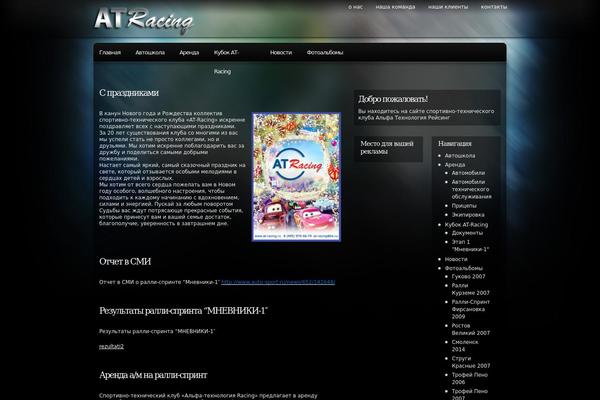The width and height of the screenshot is (600, 400).
Task: Select Фотоальбомы in sidebar navigation
Action: (464, 268)
